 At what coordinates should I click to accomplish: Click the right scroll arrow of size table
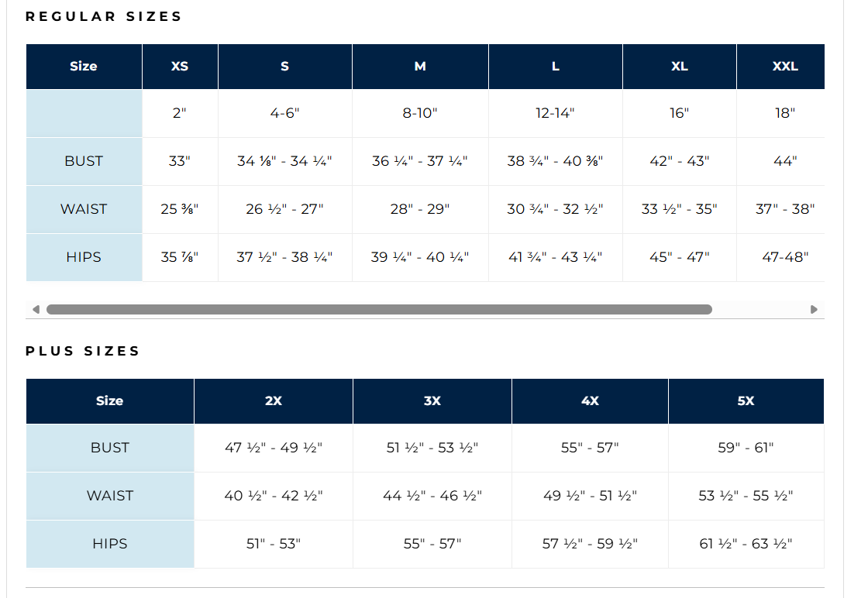(x=814, y=309)
